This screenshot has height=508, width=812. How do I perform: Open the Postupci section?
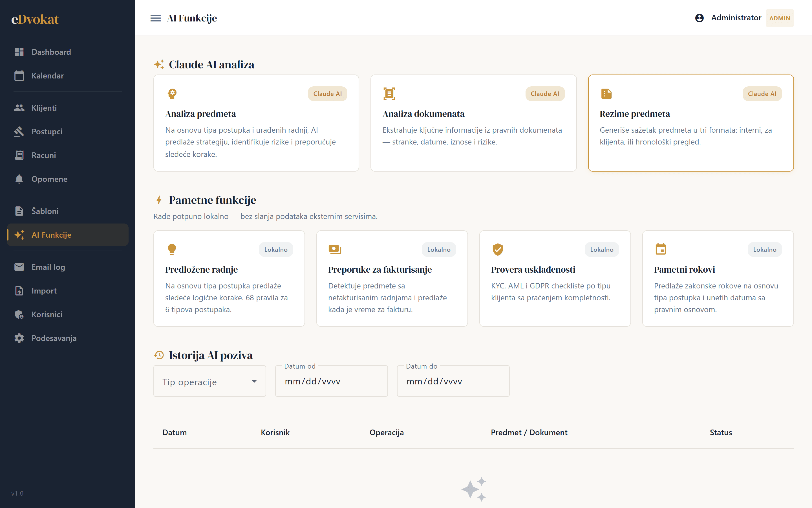click(x=67, y=131)
